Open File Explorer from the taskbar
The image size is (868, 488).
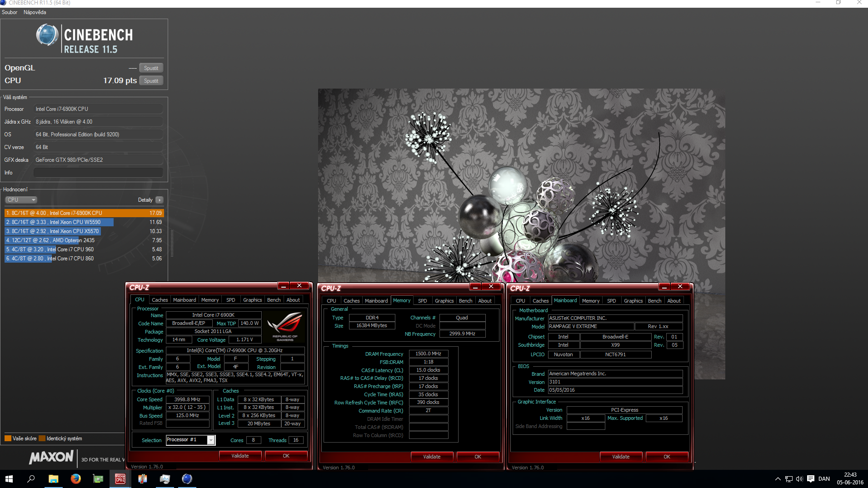click(x=53, y=479)
